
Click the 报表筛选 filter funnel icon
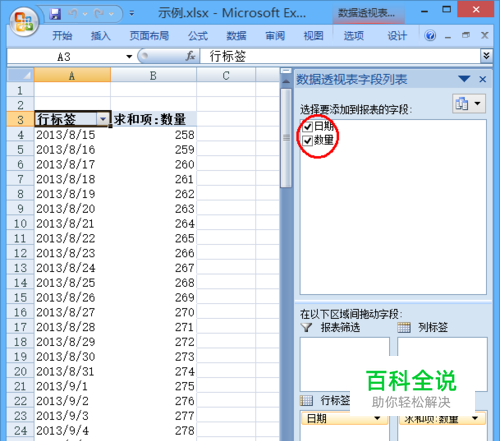click(x=306, y=327)
